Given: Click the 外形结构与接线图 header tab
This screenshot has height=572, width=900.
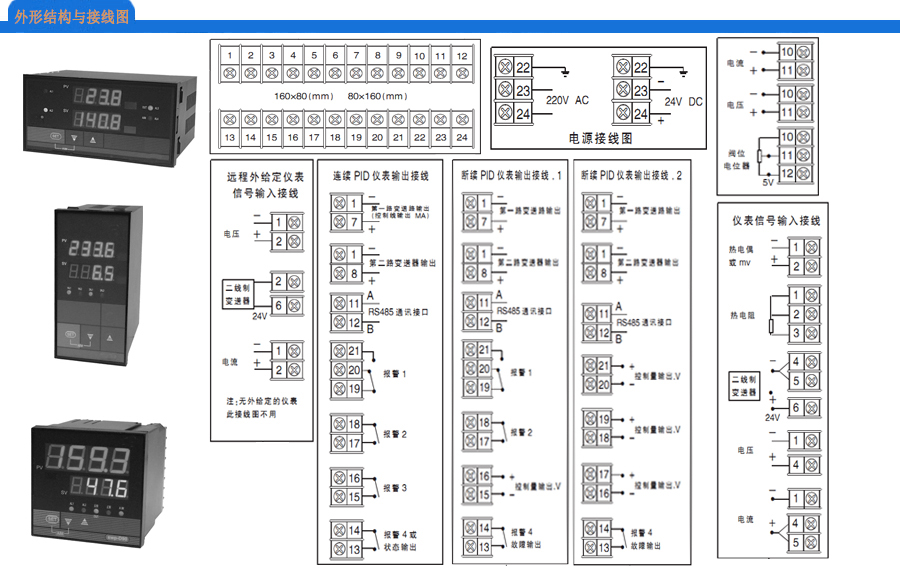Looking at the screenshot, I should pyautogui.click(x=72, y=17).
